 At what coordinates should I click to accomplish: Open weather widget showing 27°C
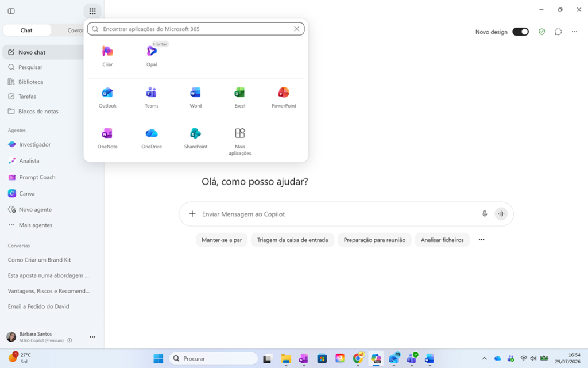tap(20, 358)
